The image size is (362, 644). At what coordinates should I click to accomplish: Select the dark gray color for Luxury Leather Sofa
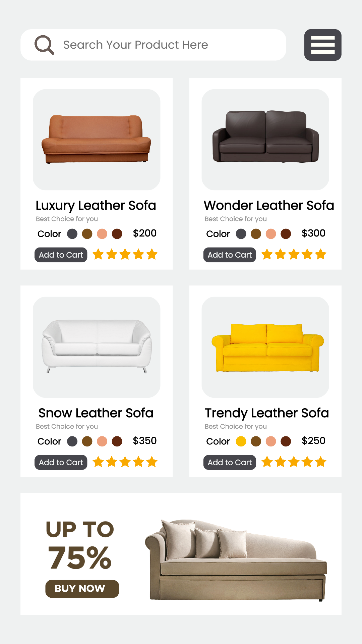[x=72, y=234]
